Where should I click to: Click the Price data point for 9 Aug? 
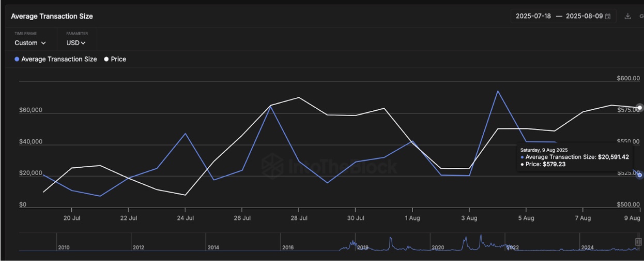coord(640,108)
